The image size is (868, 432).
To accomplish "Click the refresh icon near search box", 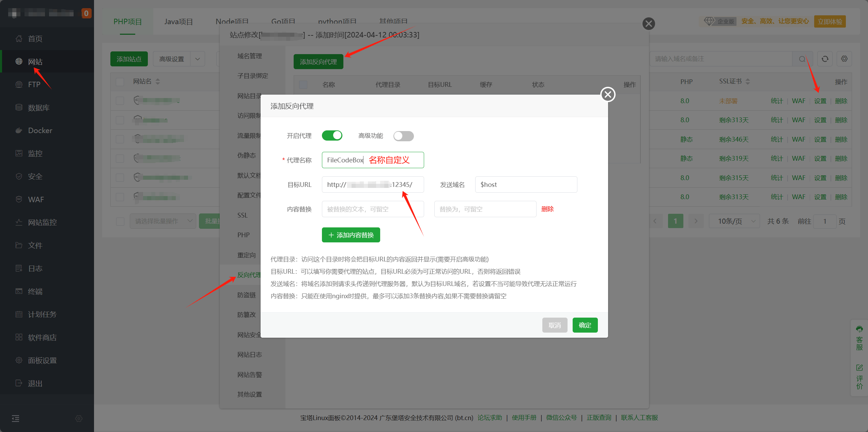I will 825,59.
